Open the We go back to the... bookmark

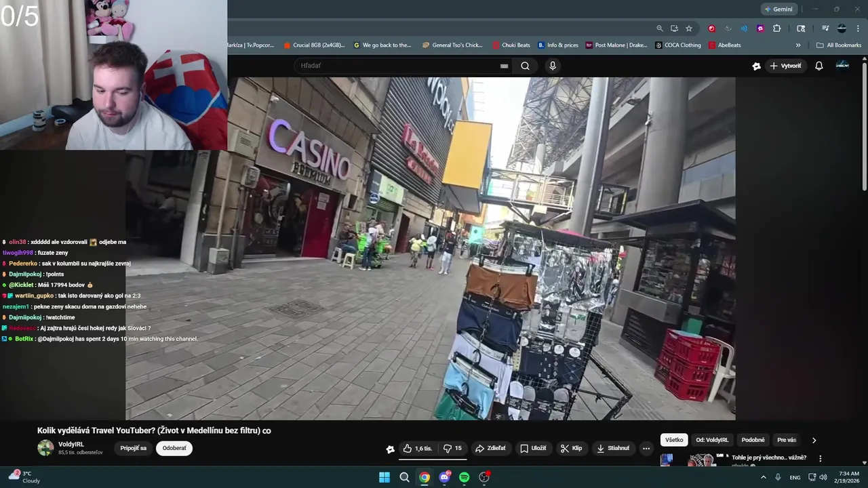[382, 45]
